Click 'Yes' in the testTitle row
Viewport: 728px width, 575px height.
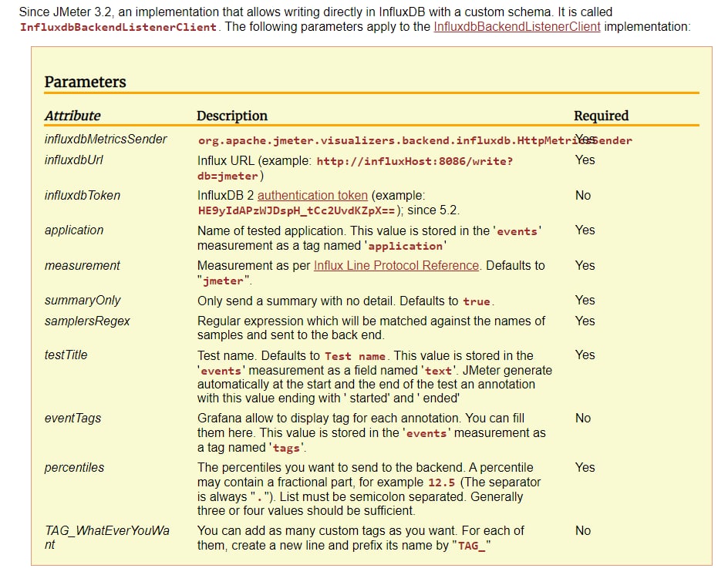pyautogui.click(x=585, y=355)
